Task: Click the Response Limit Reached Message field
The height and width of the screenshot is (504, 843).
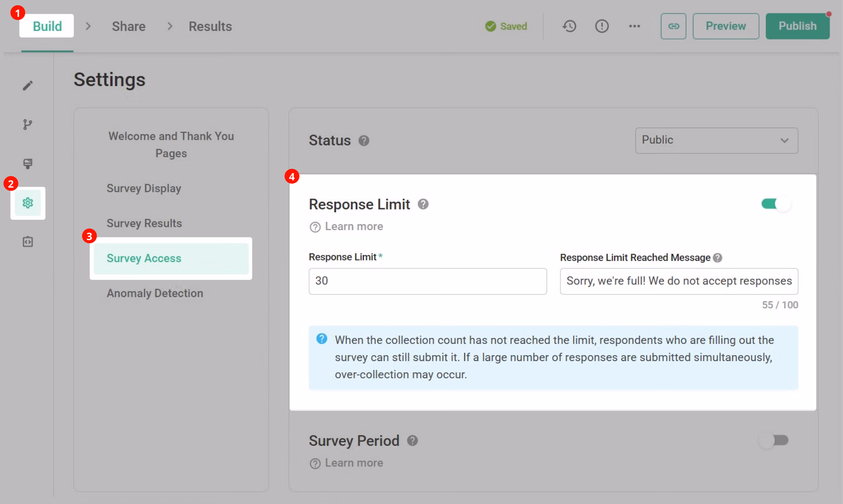Action: 679,281
